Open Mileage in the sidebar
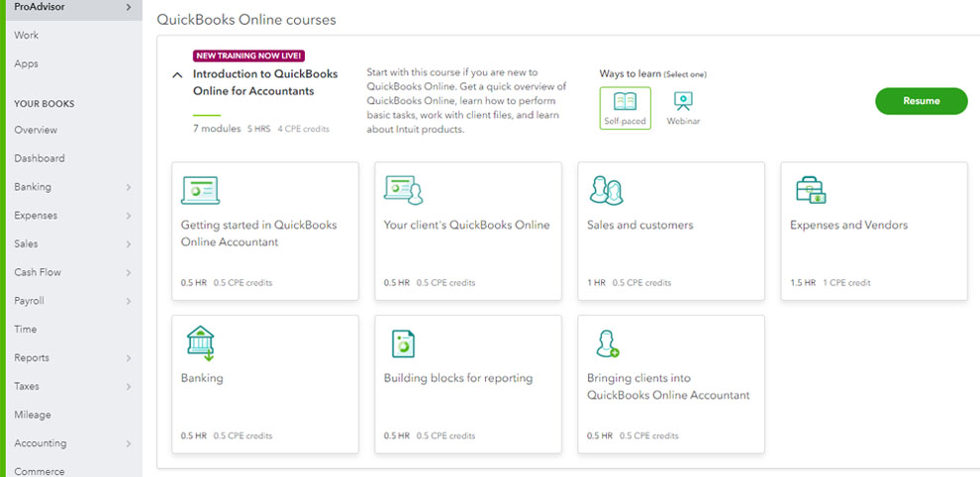The height and width of the screenshot is (477, 980). [x=33, y=415]
